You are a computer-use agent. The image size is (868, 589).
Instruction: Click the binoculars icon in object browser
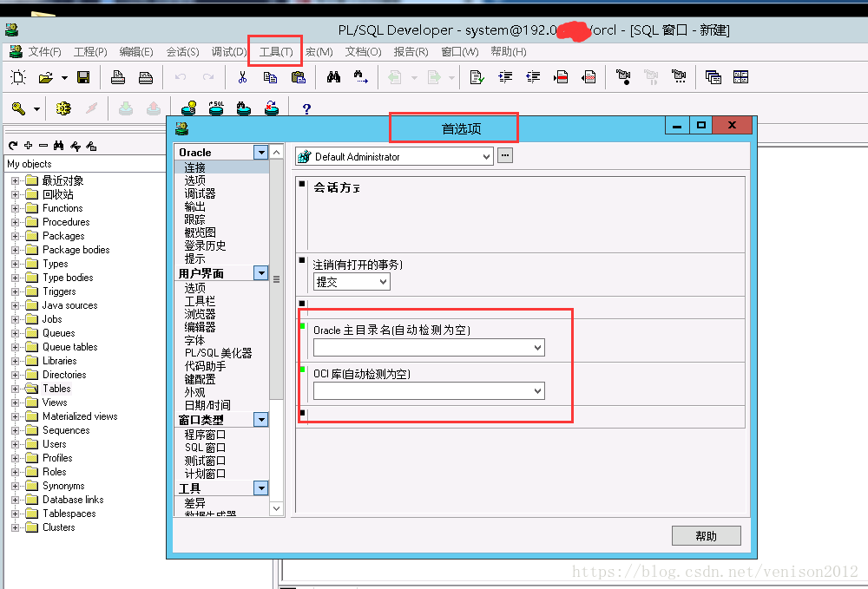[59, 146]
